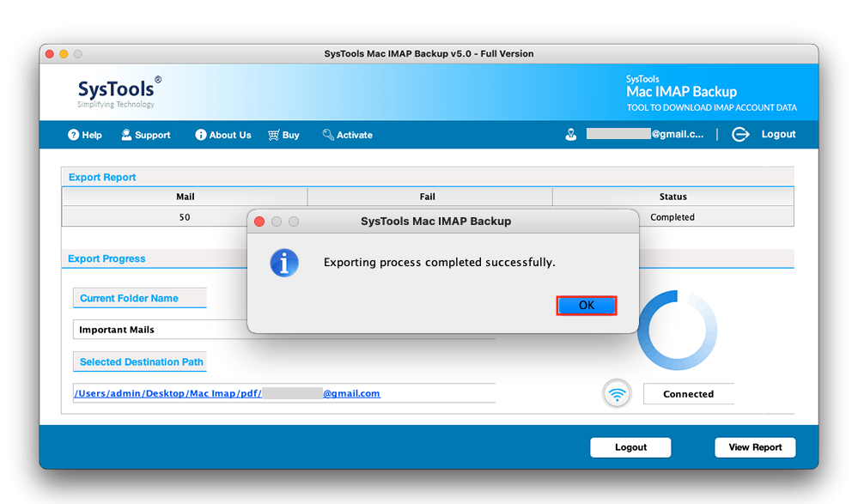Click the circular export progress indicator
The height and width of the screenshot is (504, 858).
click(678, 331)
